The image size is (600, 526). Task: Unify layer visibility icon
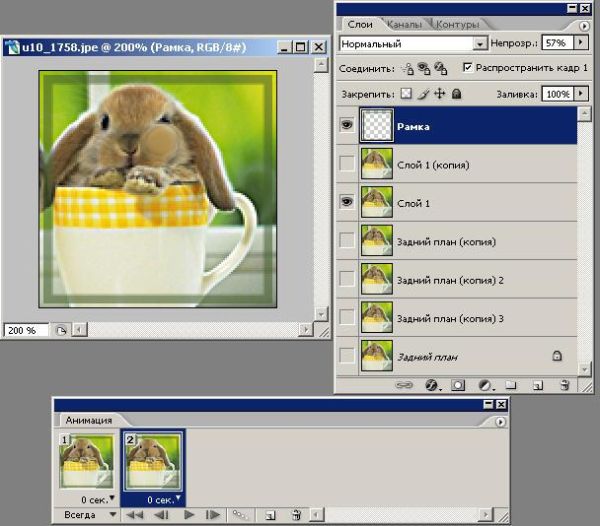pos(424,68)
